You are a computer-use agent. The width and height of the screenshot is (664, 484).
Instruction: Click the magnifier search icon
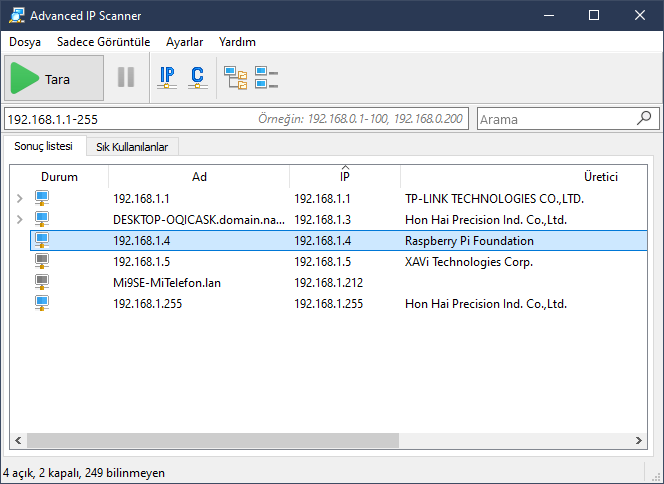pos(644,118)
